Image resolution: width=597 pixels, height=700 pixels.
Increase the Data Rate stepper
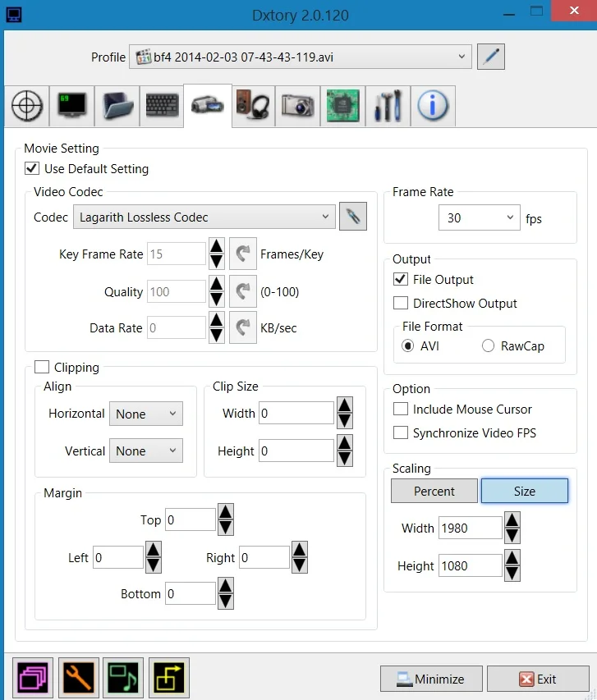point(217,320)
